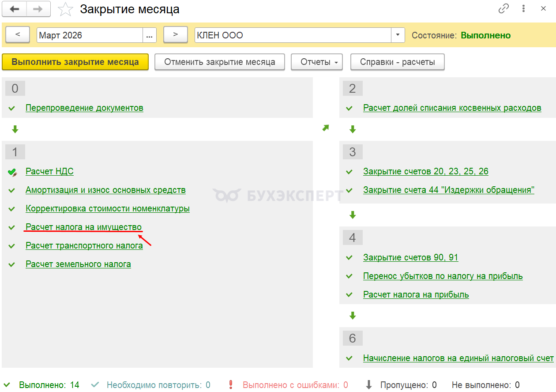Click the back navigation arrow
The height and width of the screenshot is (392, 556).
pyautogui.click(x=15, y=9)
